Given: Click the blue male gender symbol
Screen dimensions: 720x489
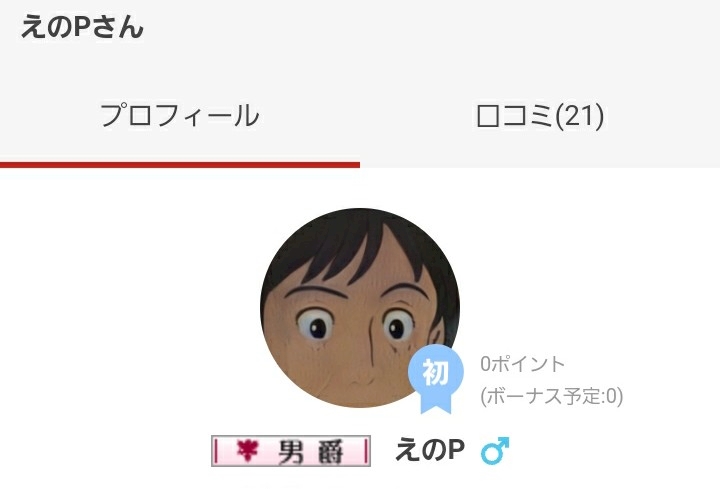Looking at the screenshot, I should click(x=495, y=450).
